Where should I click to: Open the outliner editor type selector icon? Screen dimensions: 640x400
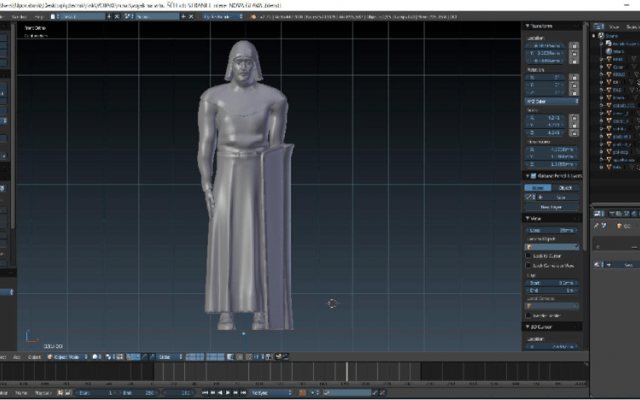[598, 27]
